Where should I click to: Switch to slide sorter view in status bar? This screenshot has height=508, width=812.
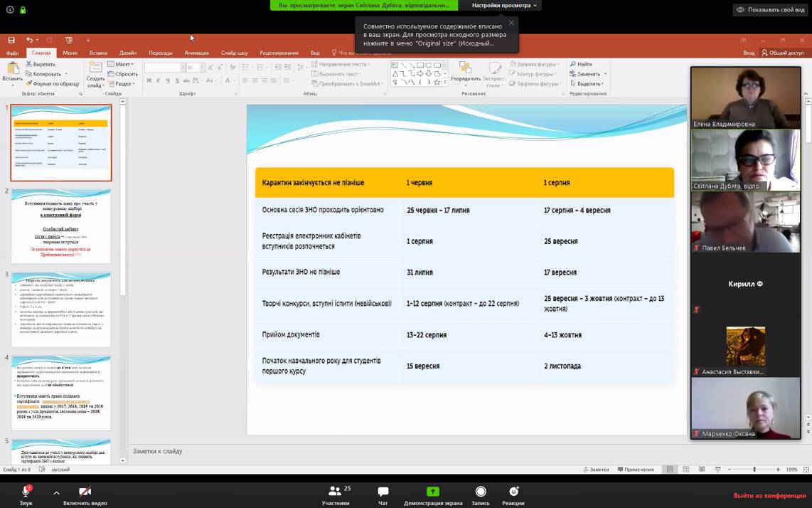(x=685, y=470)
